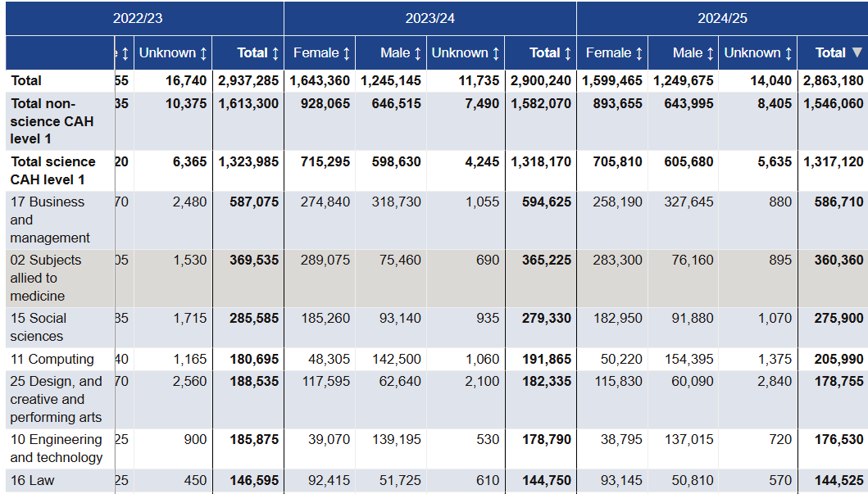This screenshot has height=494, width=868.
Task: Sort by the 2023/24 Female column arrows
Action: 347,53
